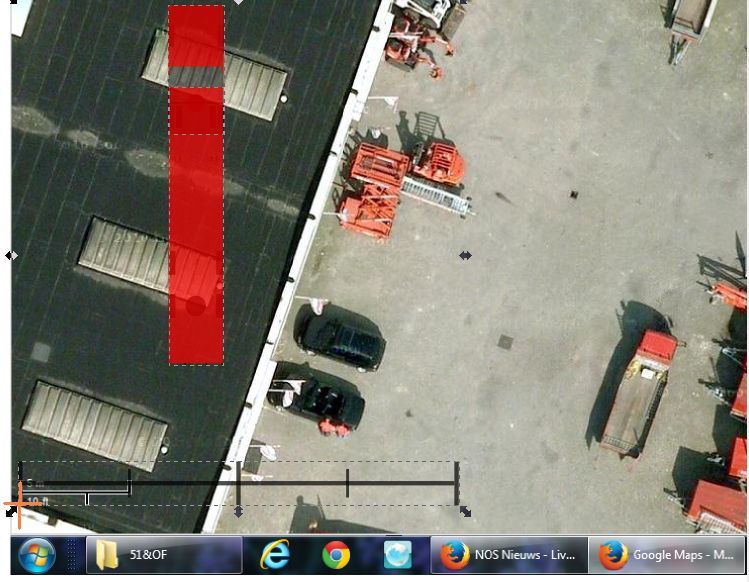Image resolution: width=749 pixels, height=582 pixels.
Task: Launch Internet Explorer from the taskbar
Action: click(274, 554)
